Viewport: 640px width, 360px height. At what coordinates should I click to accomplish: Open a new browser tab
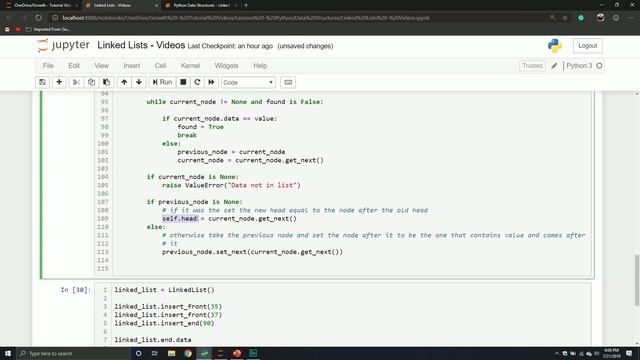[246, 5]
